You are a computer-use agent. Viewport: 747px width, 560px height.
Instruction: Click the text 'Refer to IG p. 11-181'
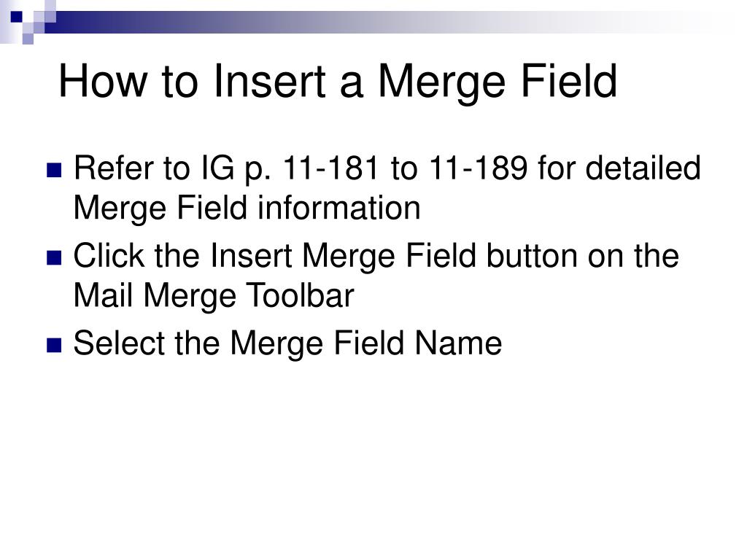(x=226, y=169)
